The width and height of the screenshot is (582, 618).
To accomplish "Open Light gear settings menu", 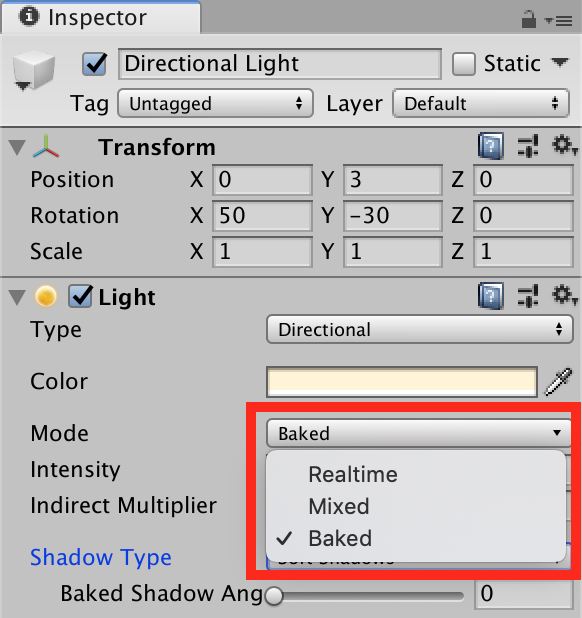I will (564, 295).
